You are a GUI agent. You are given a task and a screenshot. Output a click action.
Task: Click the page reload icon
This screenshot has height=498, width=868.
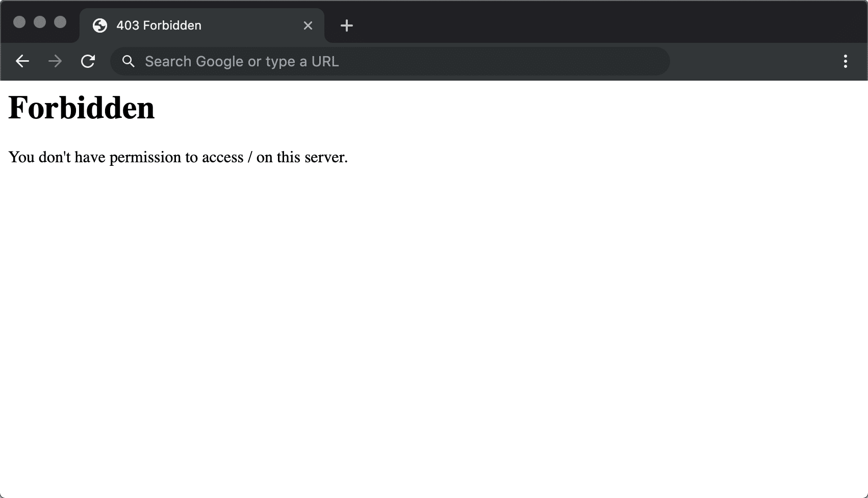click(88, 61)
